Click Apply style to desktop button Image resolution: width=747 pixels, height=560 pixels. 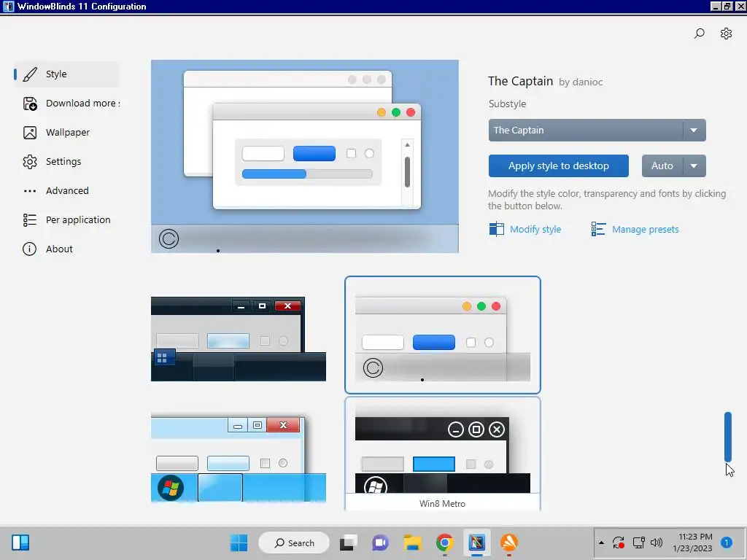coord(558,166)
